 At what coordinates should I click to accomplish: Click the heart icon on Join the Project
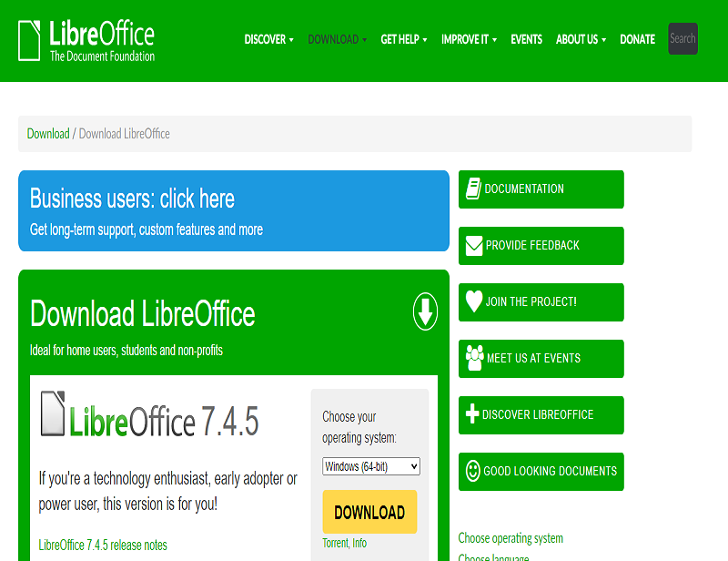474,301
